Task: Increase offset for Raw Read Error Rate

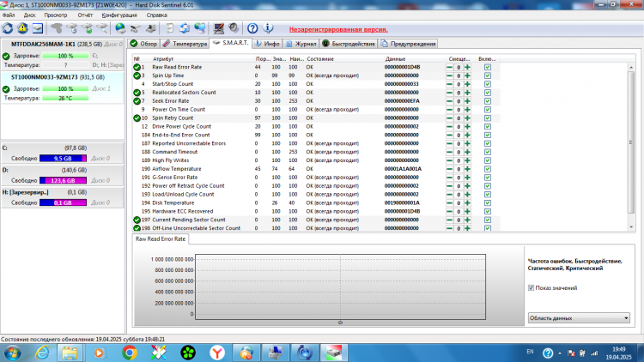Action: point(467,67)
